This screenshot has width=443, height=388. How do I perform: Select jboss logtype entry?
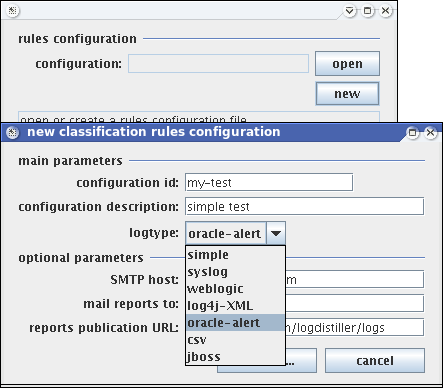tap(235, 357)
